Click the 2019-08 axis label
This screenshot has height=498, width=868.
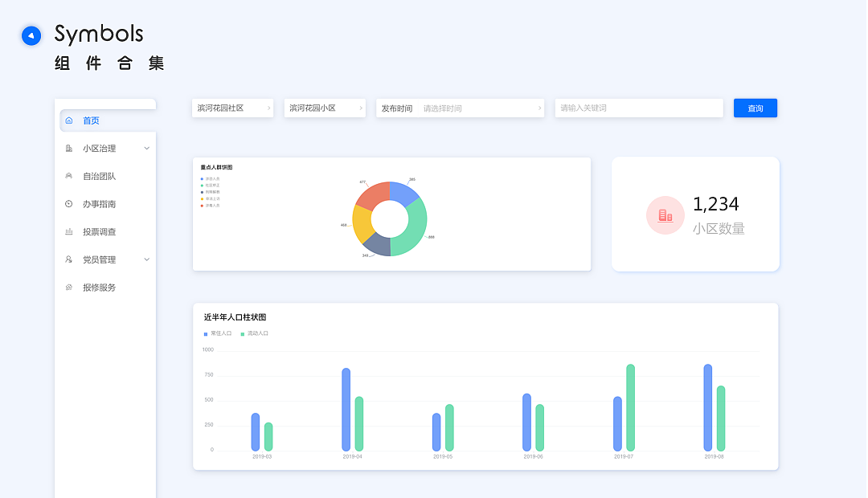click(x=714, y=456)
